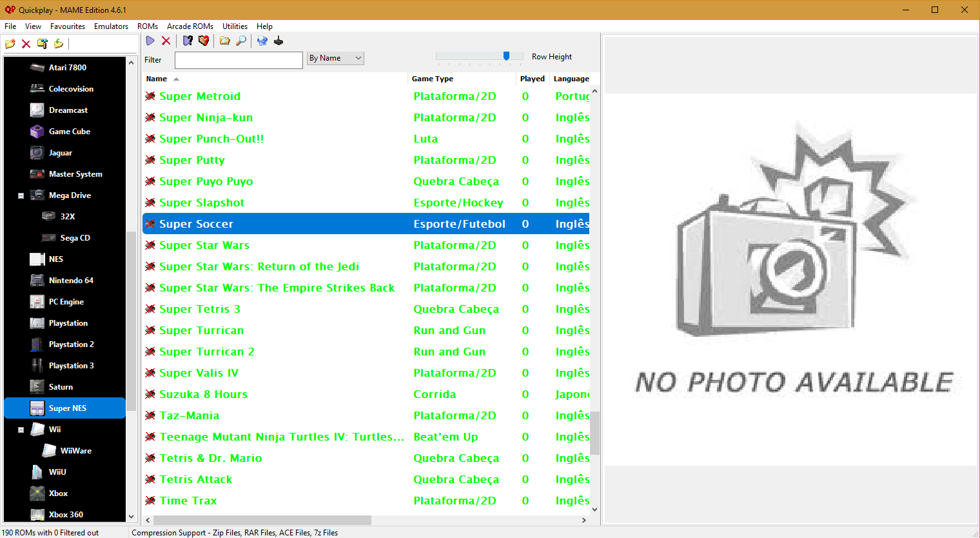Click the red X delete icon in the left folder toolbar
This screenshot has height=538, width=980.
tap(26, 44)
